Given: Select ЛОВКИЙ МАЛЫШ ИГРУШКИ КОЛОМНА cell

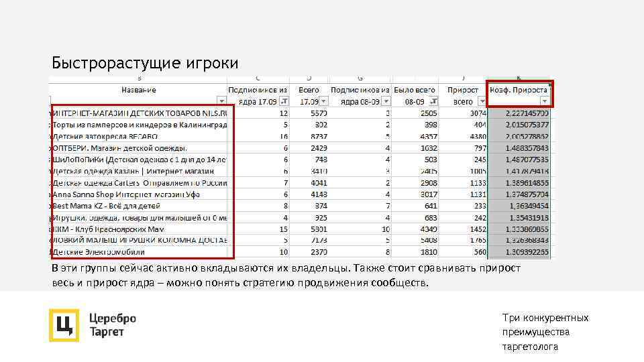Looking at the screenshot, I should tap(139, 241).
